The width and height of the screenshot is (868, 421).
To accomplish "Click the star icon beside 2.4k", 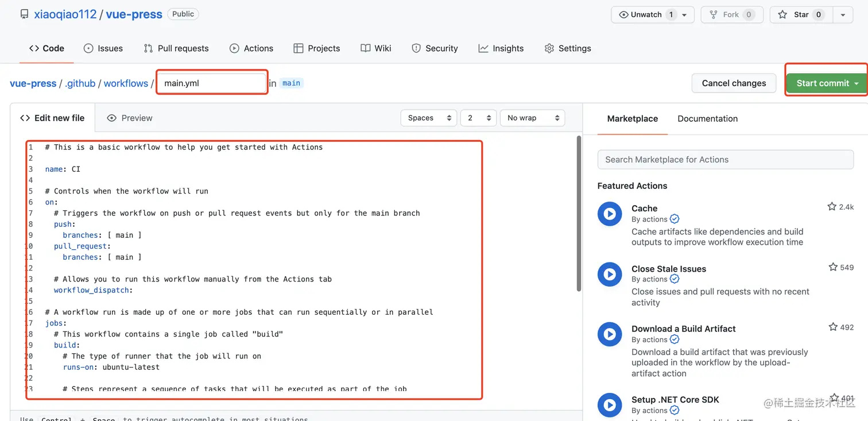I will tap(832, 206).
